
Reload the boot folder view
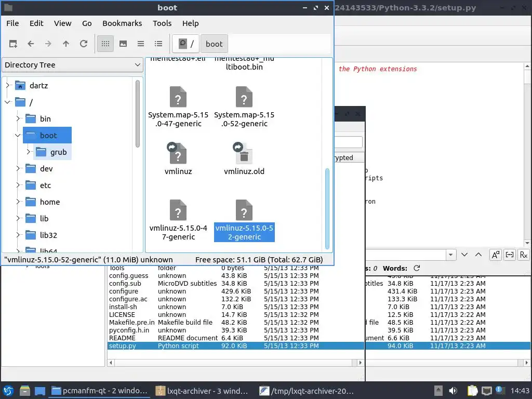coord(84,44)
